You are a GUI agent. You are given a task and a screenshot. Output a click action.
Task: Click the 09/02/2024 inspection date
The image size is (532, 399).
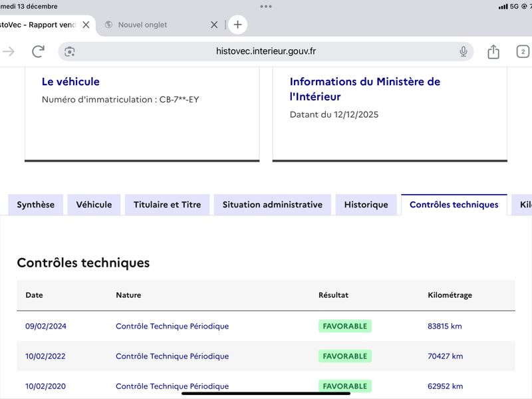tap(46, 326)
